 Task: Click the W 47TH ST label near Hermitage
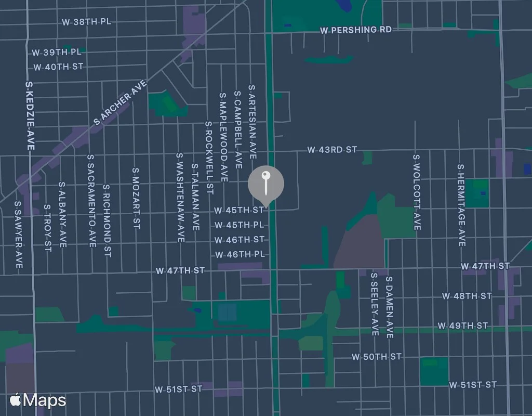pyautogui.click(x=485, y=266)
